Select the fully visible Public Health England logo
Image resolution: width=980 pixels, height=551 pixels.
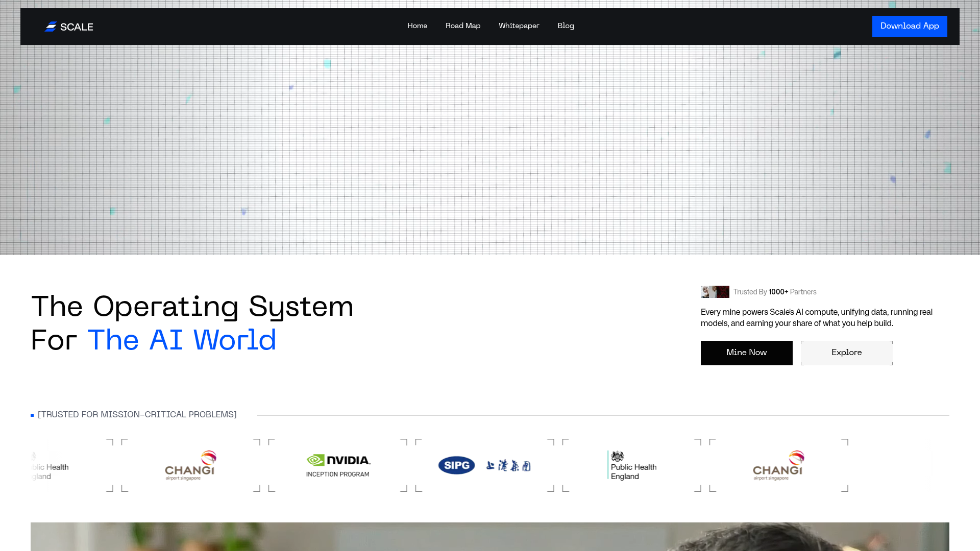[x=632, y=465]
